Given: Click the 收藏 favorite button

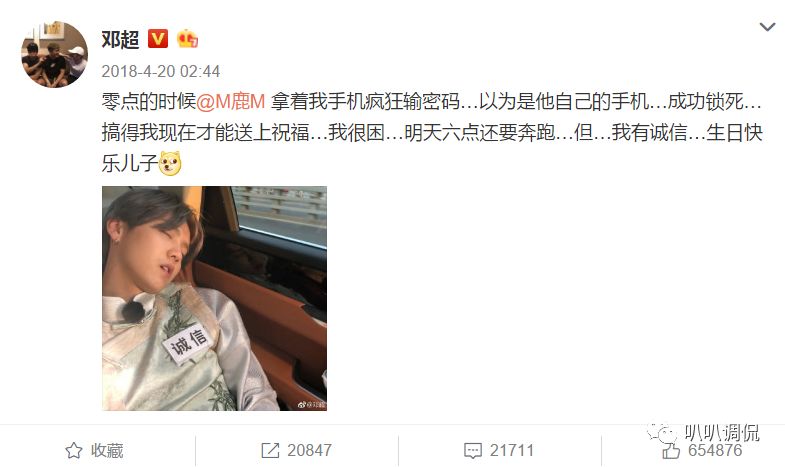Looking at the screenshot, I should [95, 450].
